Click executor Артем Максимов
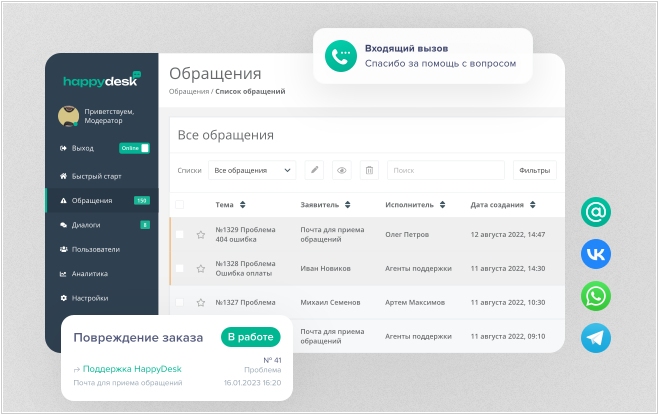 click(415, 302)
